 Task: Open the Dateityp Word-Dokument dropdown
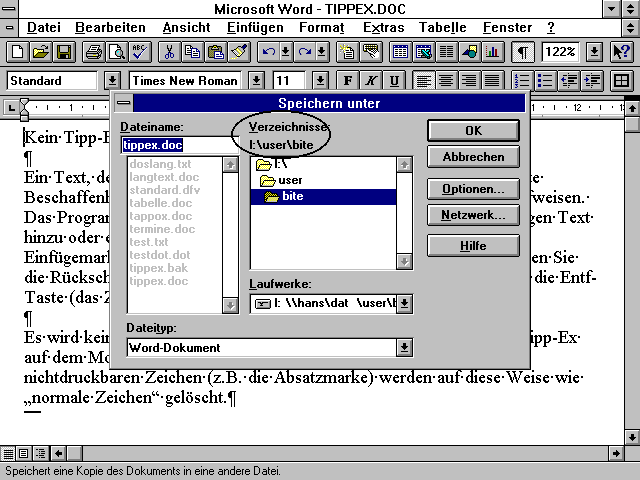[404, 347]
